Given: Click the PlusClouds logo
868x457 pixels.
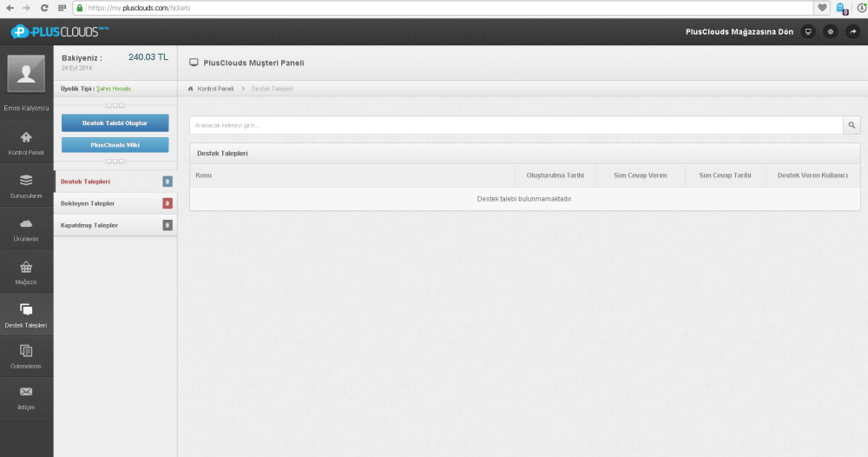Looking at the screenshot, I should pos(59,31).
